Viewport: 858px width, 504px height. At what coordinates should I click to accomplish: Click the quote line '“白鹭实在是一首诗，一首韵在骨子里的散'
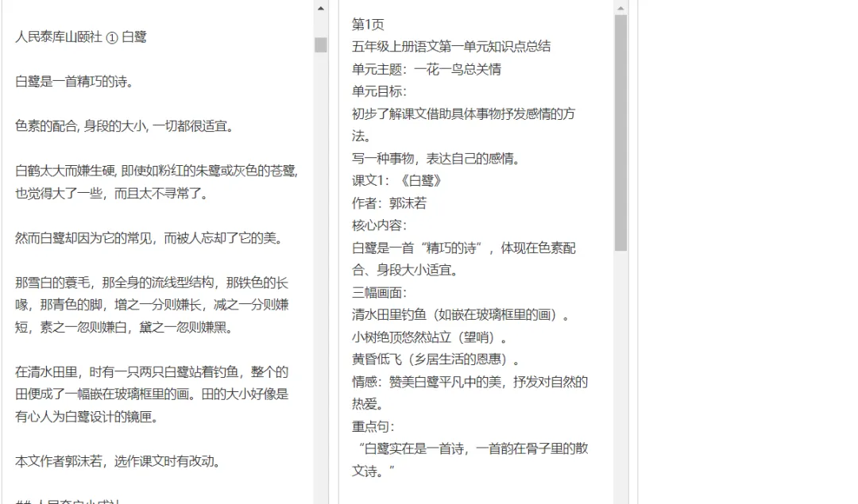tap(473, 448)
